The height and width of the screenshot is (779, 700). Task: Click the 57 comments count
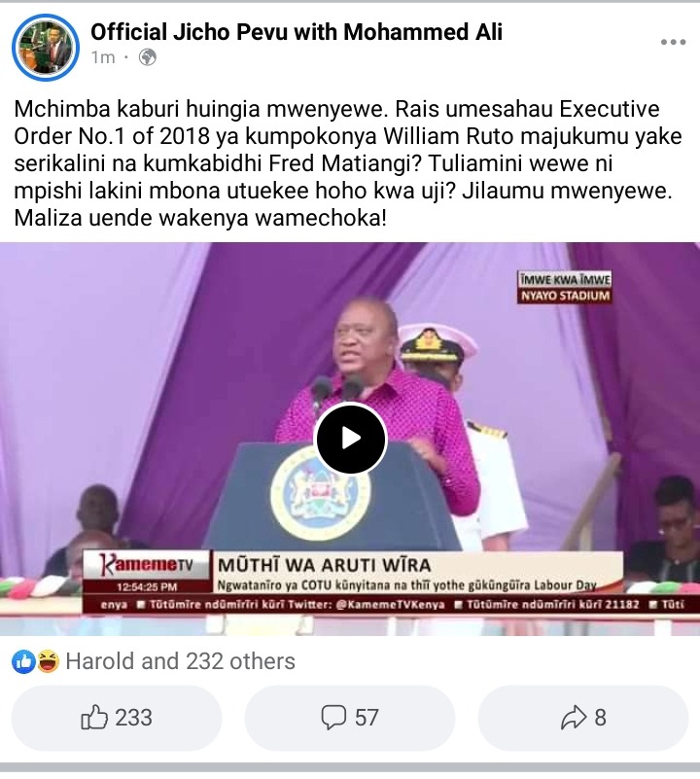click(x=367, y=718)
